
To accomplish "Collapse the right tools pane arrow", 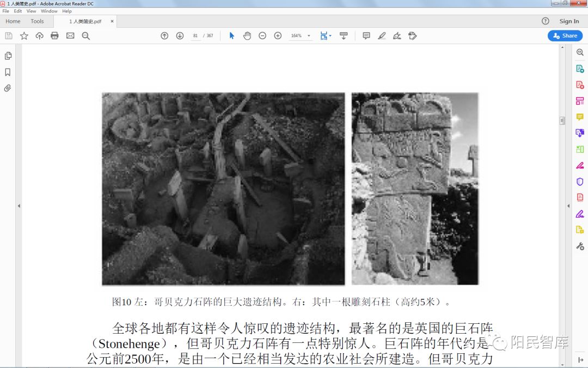I will coord(568,206).
